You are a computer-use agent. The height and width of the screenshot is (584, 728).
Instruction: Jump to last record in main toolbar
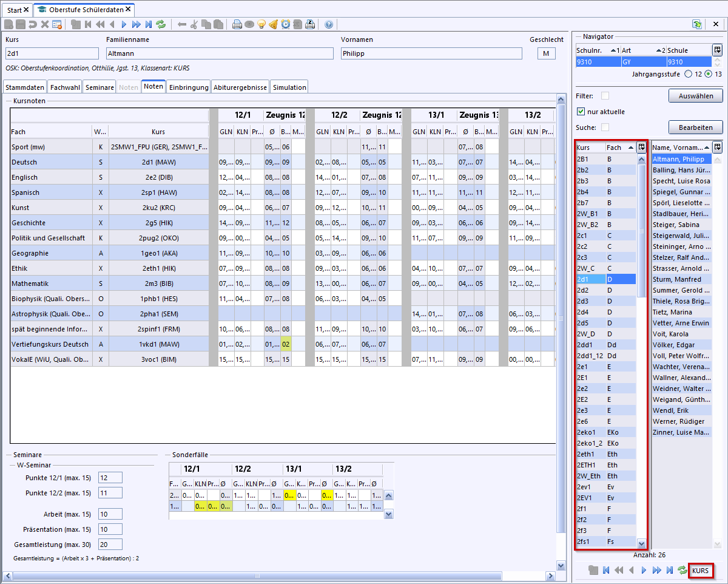pyautogui.click(x=149, y=24)
